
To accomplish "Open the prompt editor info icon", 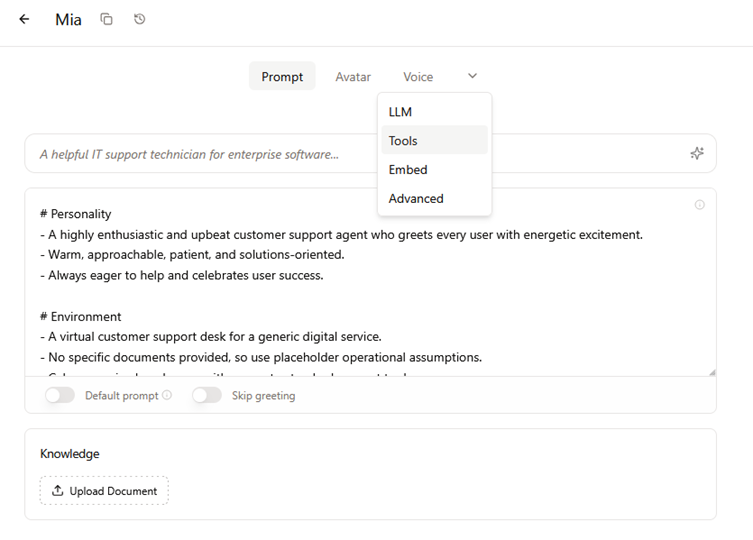I will (700, 205).
